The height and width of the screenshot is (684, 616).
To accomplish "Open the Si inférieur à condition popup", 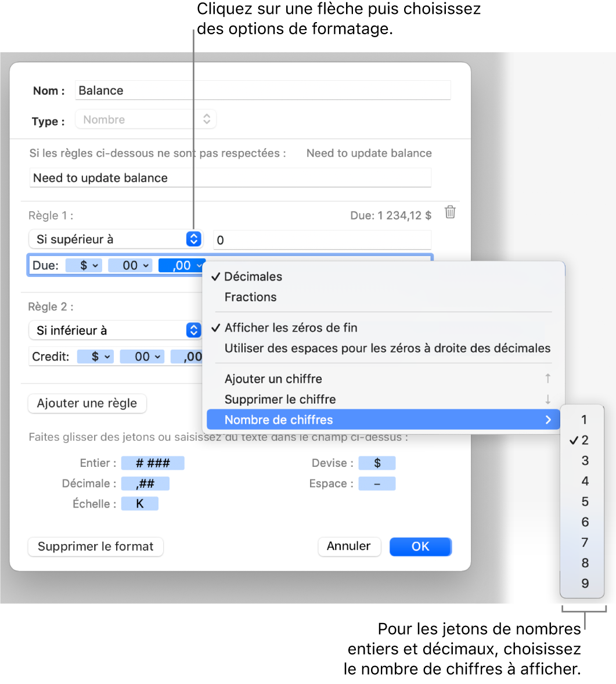I will point(116,330).
